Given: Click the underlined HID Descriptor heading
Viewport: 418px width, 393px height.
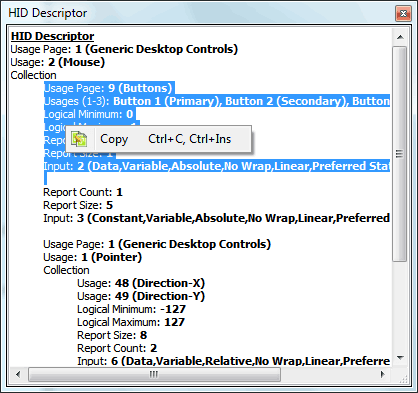Looking at the screenshot, I should pyautogui.click(x=52, y=36).
